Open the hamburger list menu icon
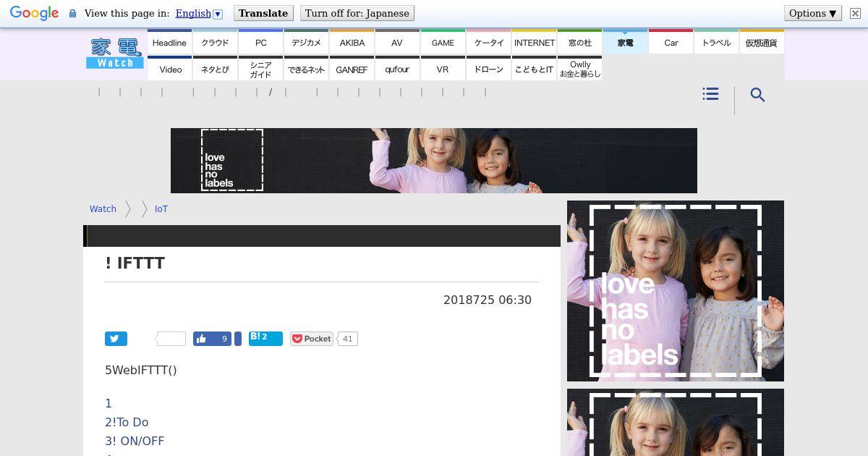Image resolution: width=868 pixels, height=456 pixels. 710,94
